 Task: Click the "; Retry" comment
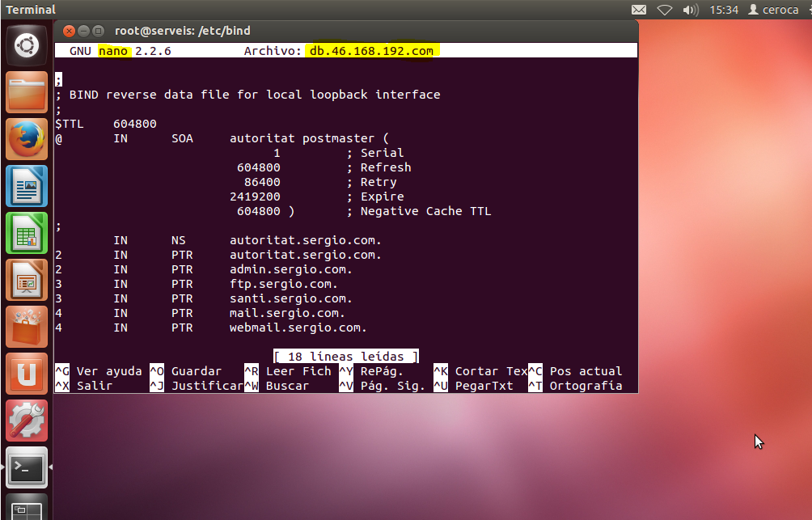coord(372,182)
